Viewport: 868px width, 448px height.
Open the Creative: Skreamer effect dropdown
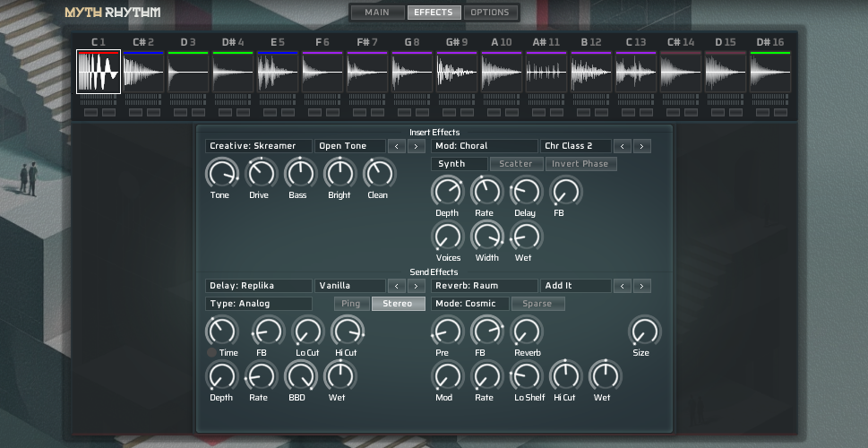[258, 146]
